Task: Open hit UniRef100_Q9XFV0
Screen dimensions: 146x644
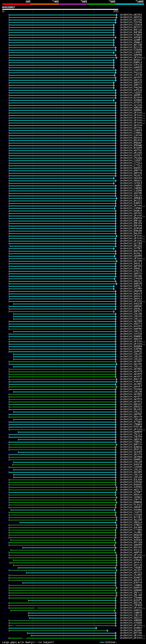Action: coord(131,17)
